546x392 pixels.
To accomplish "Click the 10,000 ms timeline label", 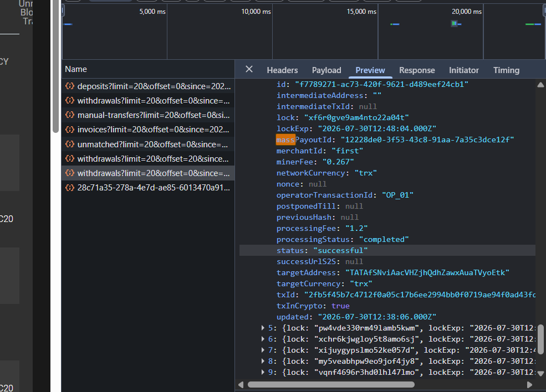I will coord(256,12).
